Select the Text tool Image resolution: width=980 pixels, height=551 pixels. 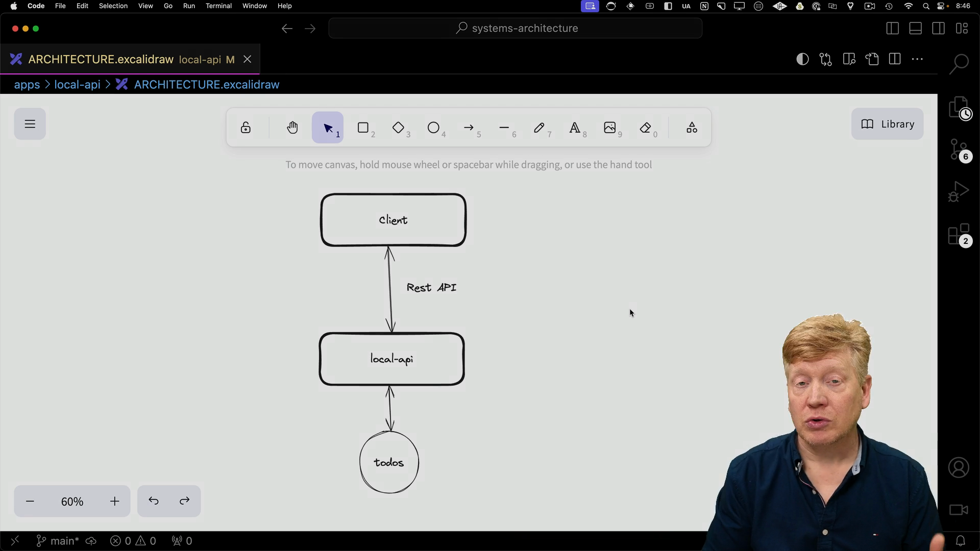[x=575, y=128]
